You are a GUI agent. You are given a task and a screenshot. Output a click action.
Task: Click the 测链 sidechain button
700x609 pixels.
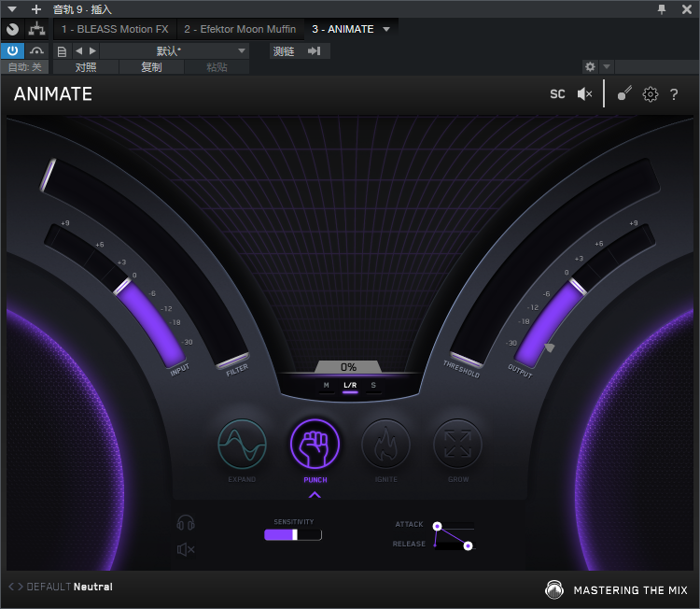point(284,51)
